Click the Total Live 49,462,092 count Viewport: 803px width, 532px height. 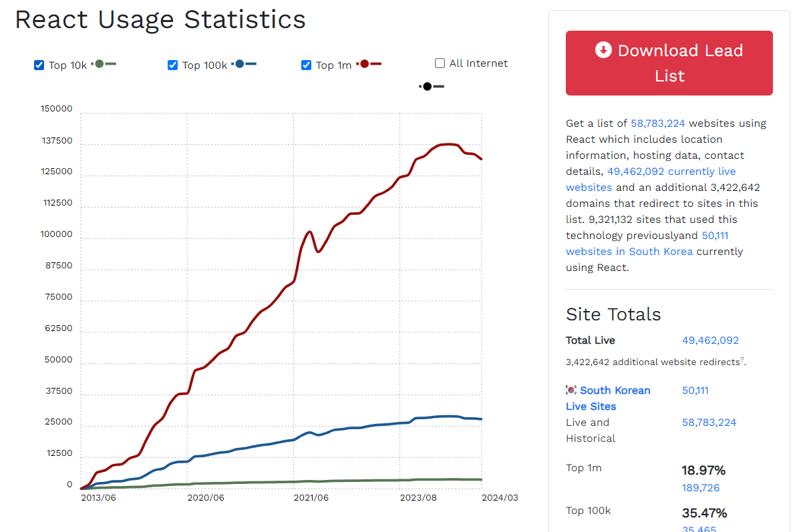coord(710,340)
